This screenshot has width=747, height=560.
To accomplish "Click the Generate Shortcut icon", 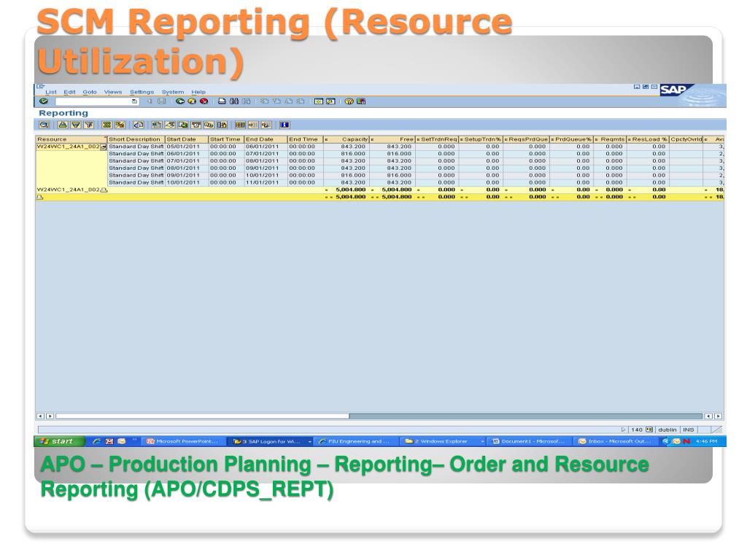I will pyautogui.click(x=330, y=101).
